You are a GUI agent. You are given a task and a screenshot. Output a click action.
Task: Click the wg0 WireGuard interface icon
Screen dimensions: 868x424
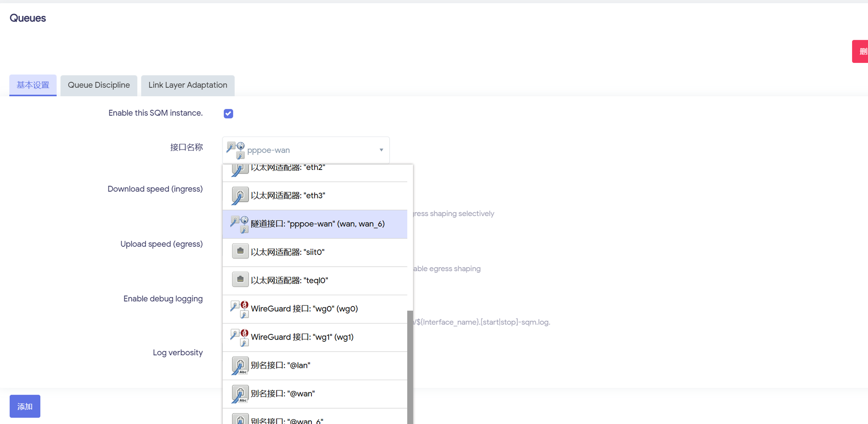[x=240, y=309]
